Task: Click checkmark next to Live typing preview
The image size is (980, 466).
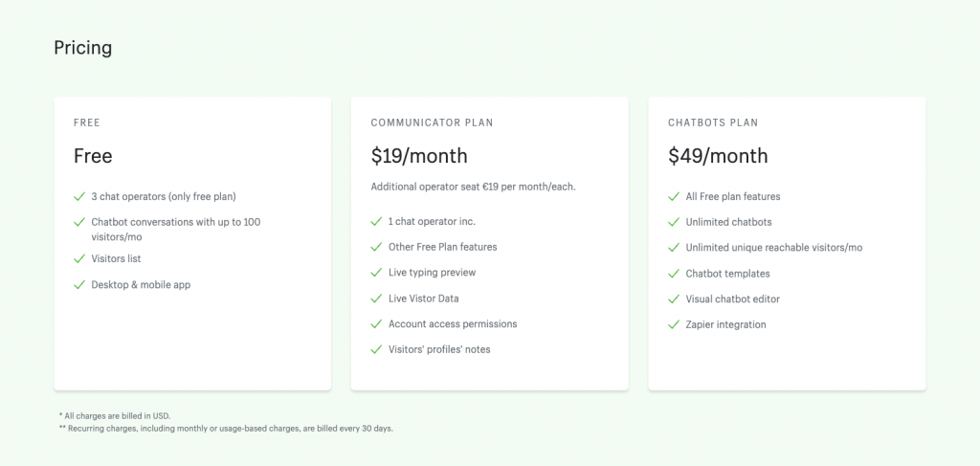Action: tap(376, 273)
